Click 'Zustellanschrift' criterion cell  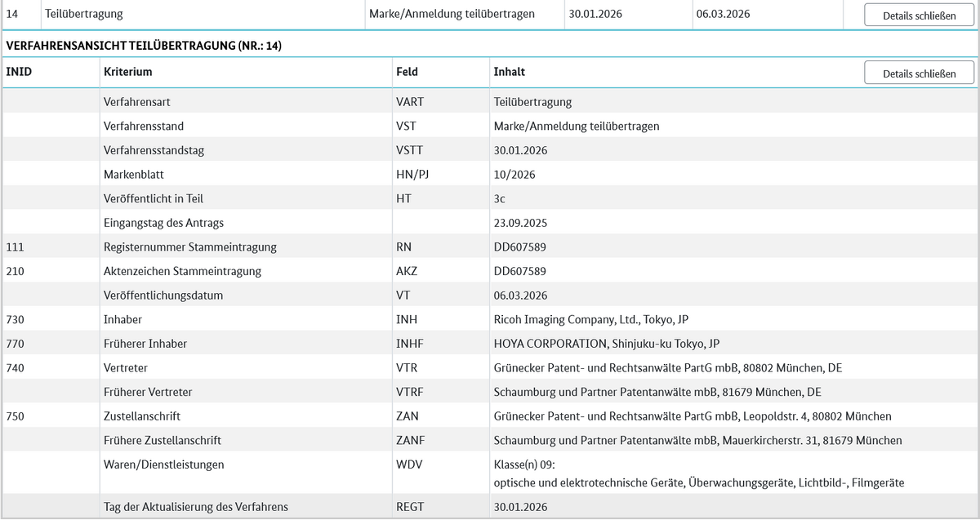[x=142, y=416]
